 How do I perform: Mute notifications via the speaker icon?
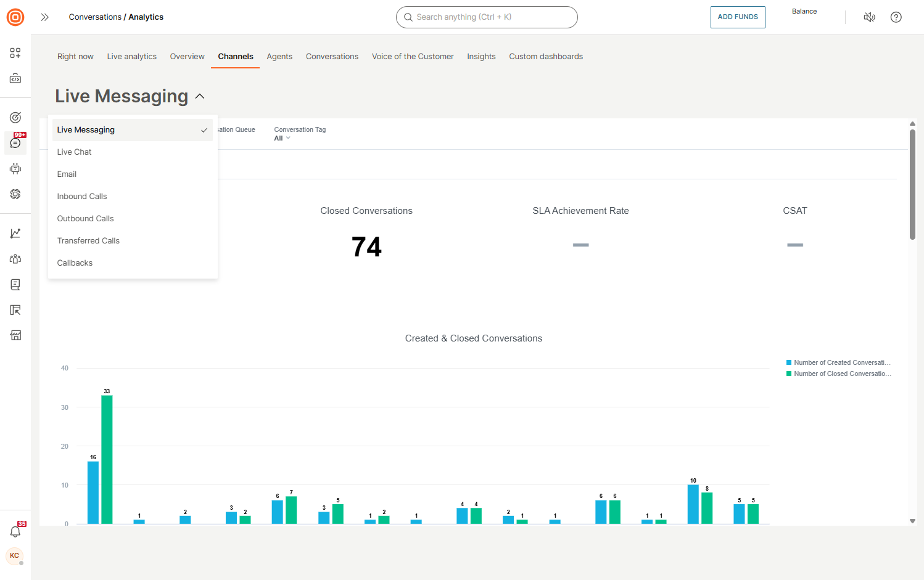869,17
